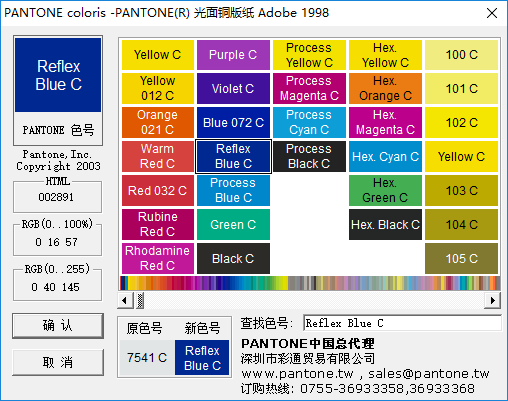Click the rainbow color overview strip

[310, 283]
